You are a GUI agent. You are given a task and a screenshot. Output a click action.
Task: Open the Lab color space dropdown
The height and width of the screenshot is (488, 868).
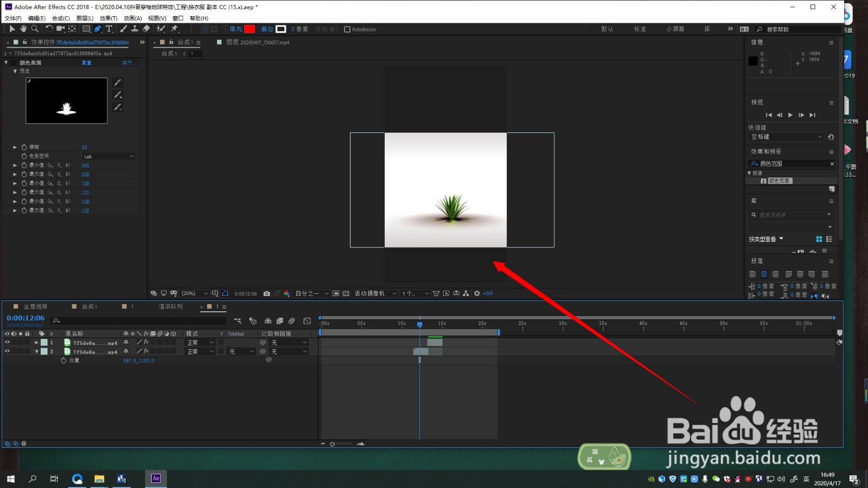coord(108,156)
